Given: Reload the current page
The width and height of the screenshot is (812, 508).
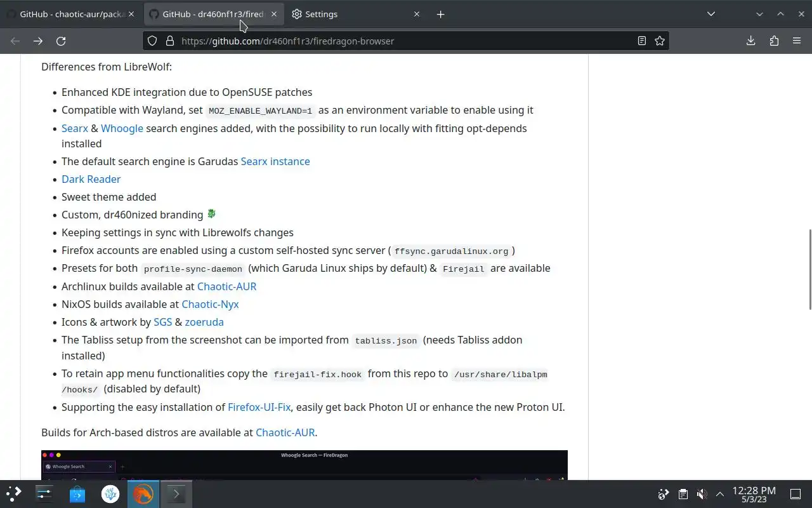Looking at the screenshot, I should point(61,41).
